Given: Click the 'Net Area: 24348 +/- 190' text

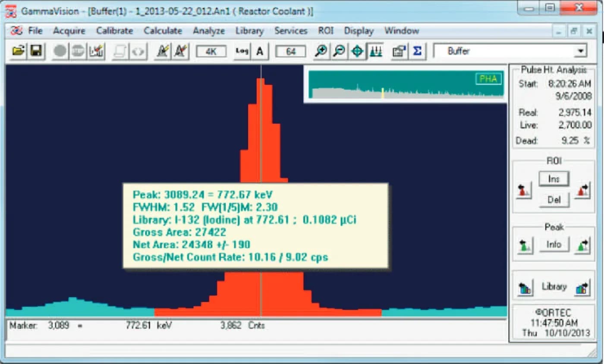Looking at the screenshot, I should (192, 245).
